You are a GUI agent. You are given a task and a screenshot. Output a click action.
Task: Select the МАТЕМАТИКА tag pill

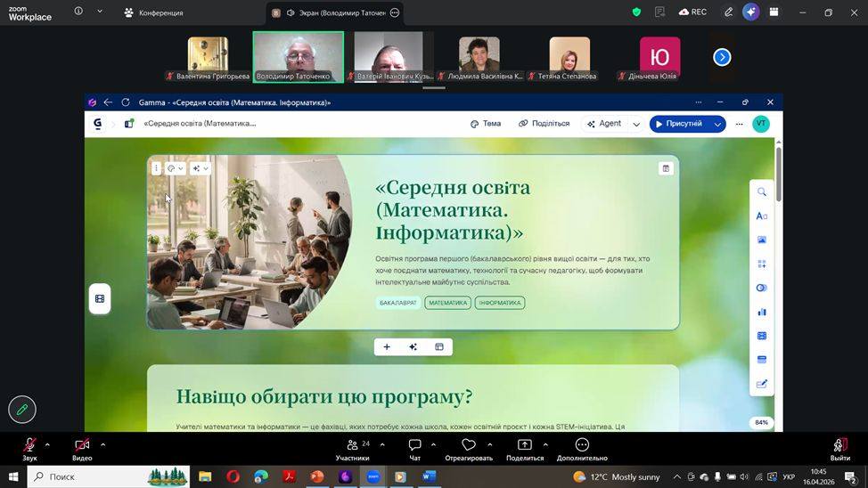(x=447, y=303)
